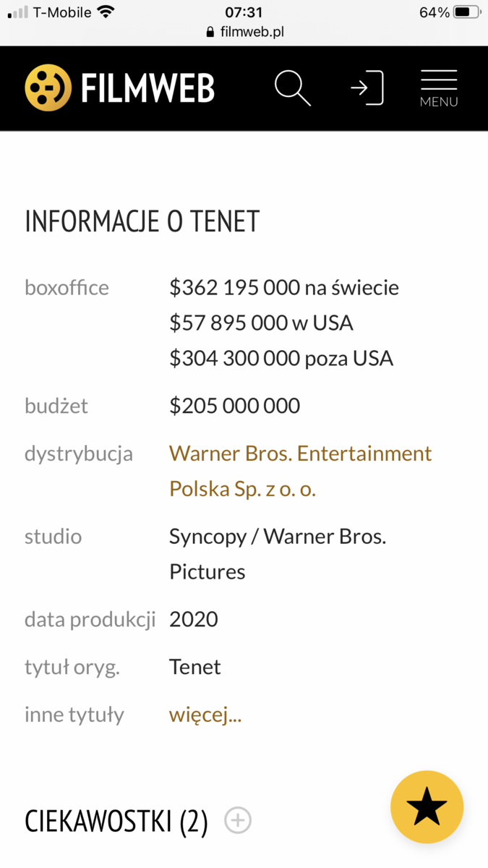488x868 pixels.
Task: Tap the cellular signal bars icon
Action: click(x=18, y=12)
